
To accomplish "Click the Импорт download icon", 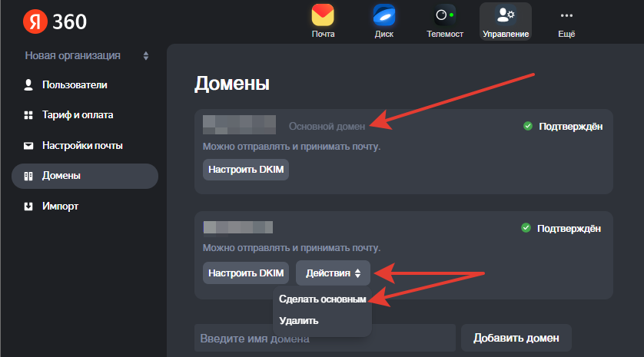I will (28, 206).
